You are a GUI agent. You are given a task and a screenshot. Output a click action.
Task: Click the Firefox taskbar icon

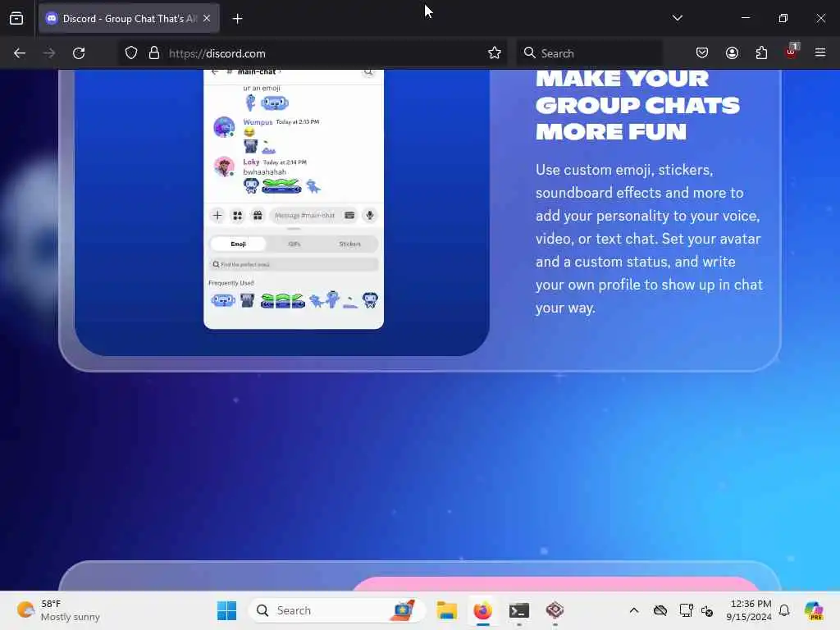coord(482,610)
